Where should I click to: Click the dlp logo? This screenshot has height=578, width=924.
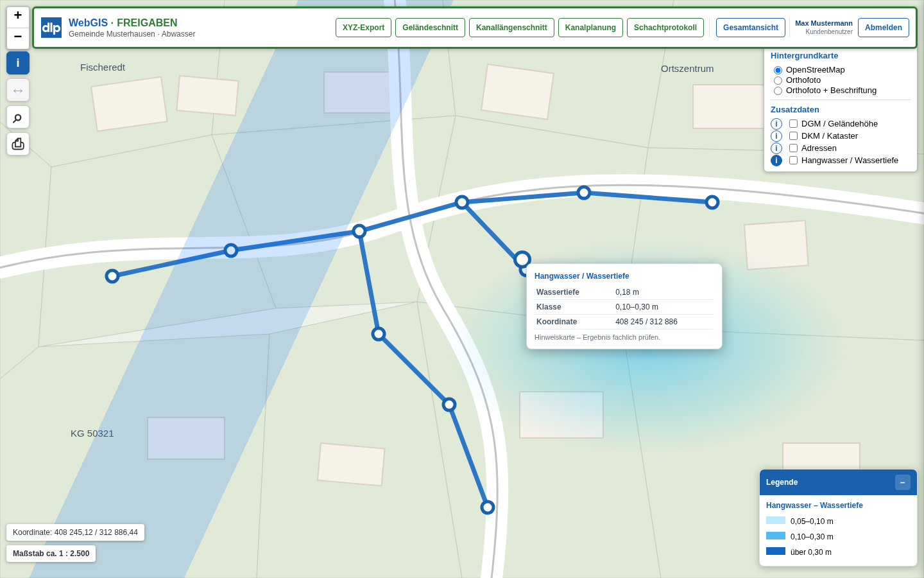click(51, 28)
